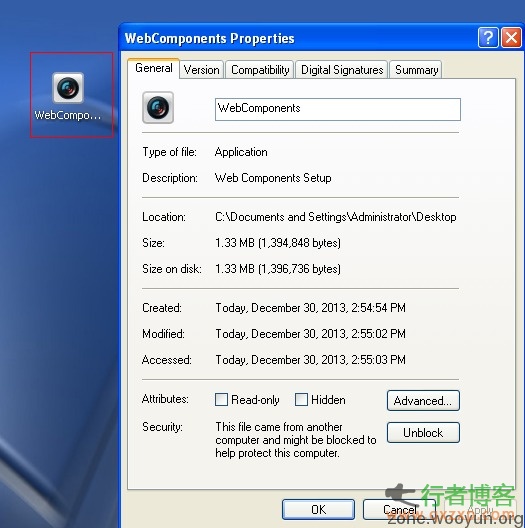Switch to the General tab

point(154,68)
